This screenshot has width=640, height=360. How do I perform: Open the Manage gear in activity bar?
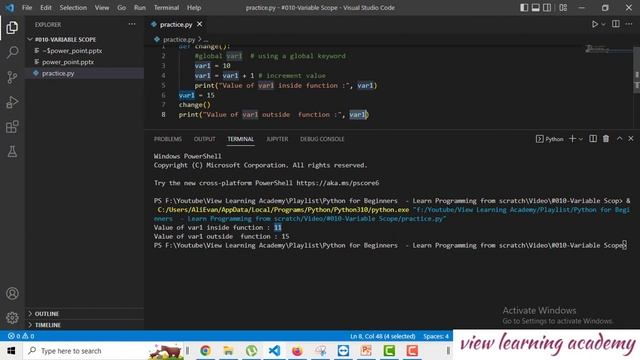click(x=12, y=318)
